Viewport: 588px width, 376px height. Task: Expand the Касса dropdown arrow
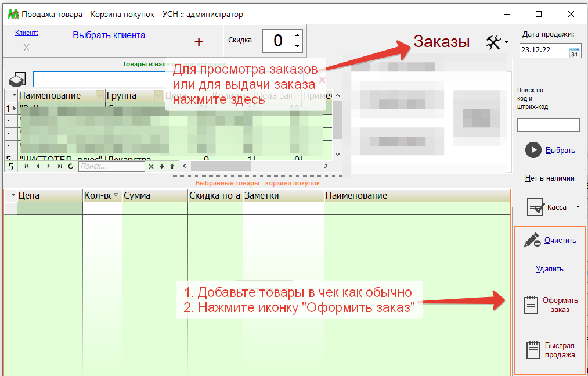click(578, 207)
